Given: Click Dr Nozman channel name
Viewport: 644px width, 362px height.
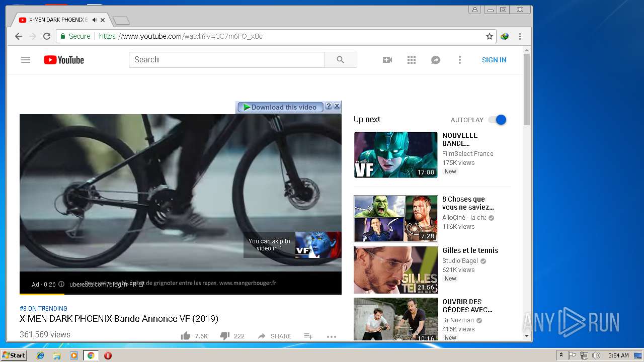Looking at the screenshot, I should coord(458,320).
